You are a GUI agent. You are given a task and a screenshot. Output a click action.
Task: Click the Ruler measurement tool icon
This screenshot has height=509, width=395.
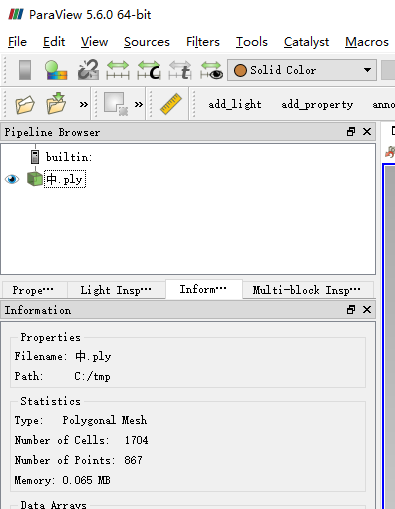point(171,104)
